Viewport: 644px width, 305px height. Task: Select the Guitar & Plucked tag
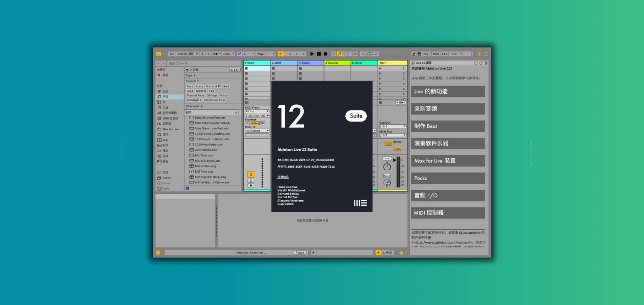click(x=217, y=86)
